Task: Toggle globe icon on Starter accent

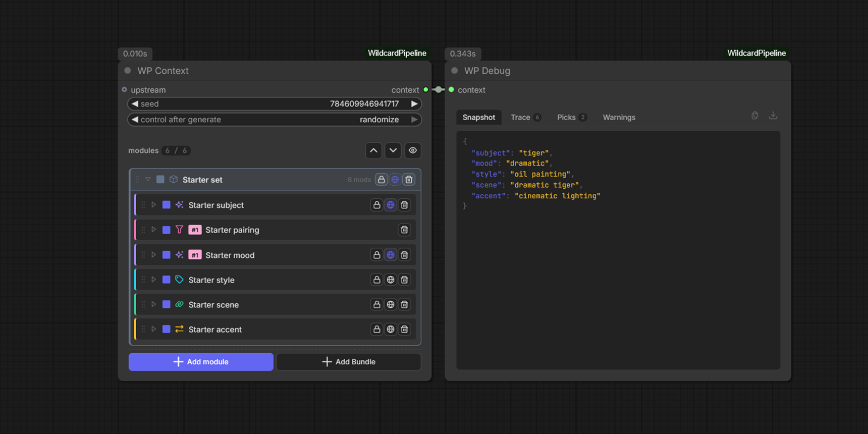Action: pos(391,329)
